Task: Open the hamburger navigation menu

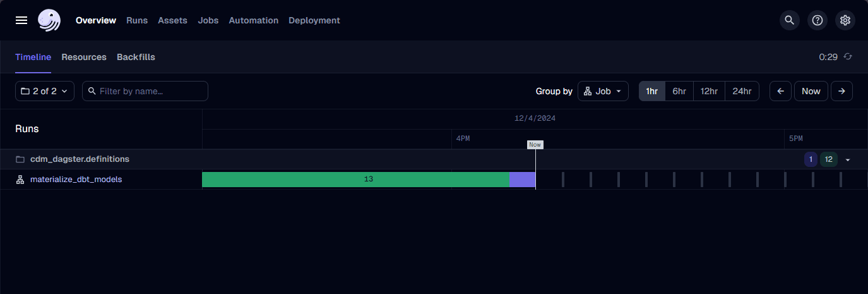Action: click(21, 20)
